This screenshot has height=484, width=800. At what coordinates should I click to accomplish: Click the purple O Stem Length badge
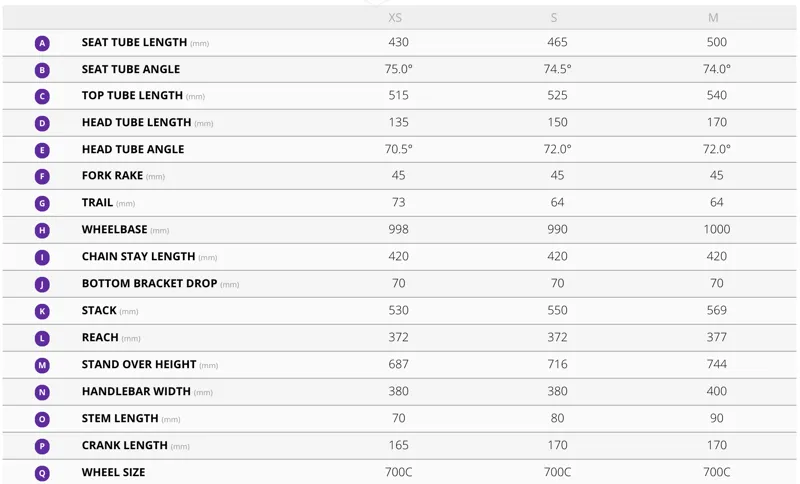[42, 419]
